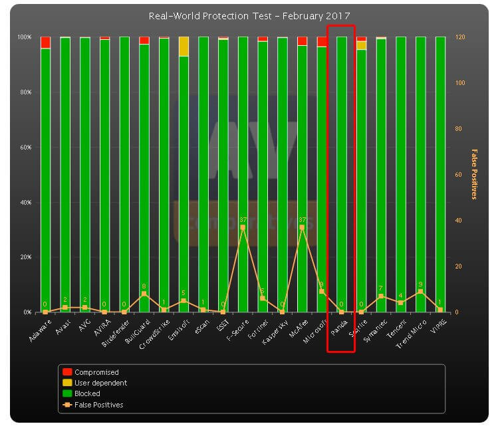The height and width of the screenshot is (428, 504).
Task: Toggle the Blocked series legend label
Action: click(x=87, y=393)
